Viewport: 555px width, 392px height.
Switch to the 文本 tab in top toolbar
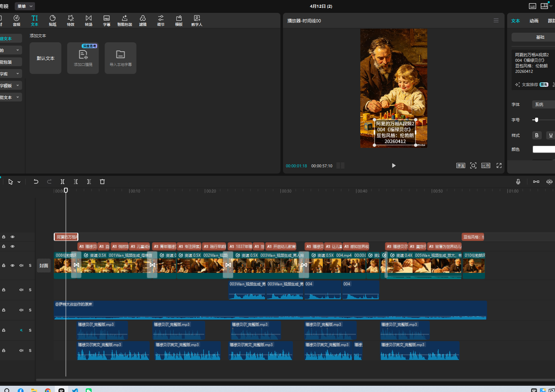(x=35, y=21)
